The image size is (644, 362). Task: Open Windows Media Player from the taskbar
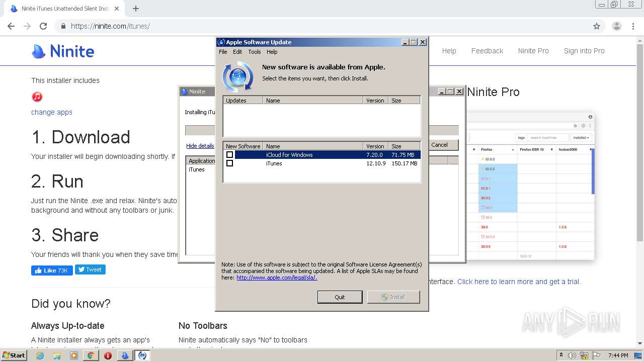[74, 355]
